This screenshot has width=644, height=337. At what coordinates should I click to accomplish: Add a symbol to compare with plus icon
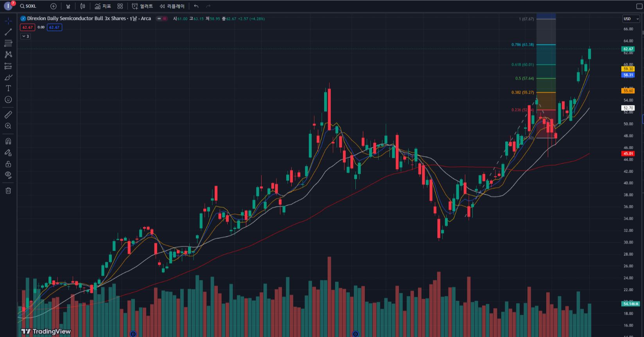tap(54, 6)
